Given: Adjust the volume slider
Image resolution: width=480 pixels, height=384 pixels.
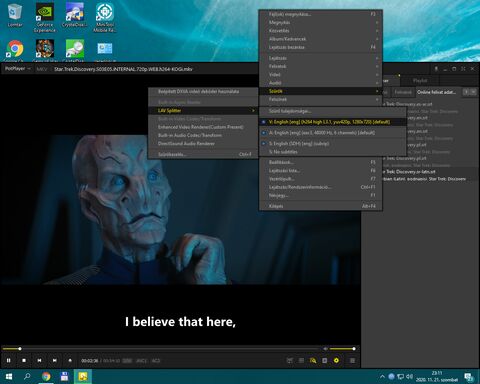Looking at the screenshot, I should click(x=342, y=349).
